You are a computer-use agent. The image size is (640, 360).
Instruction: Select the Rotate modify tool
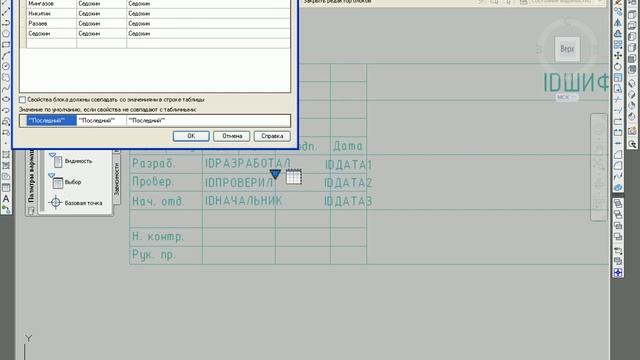point(618,67)
